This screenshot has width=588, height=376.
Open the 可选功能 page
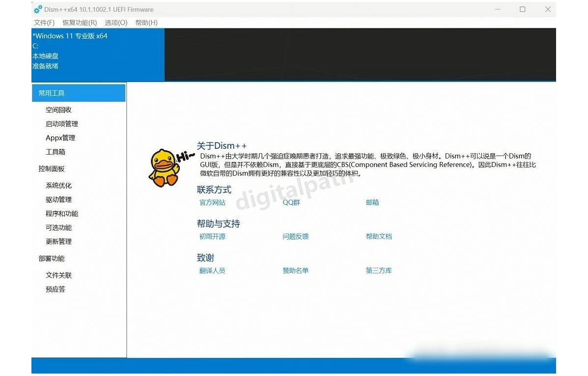pyautogui.click(x=58, y=227)
